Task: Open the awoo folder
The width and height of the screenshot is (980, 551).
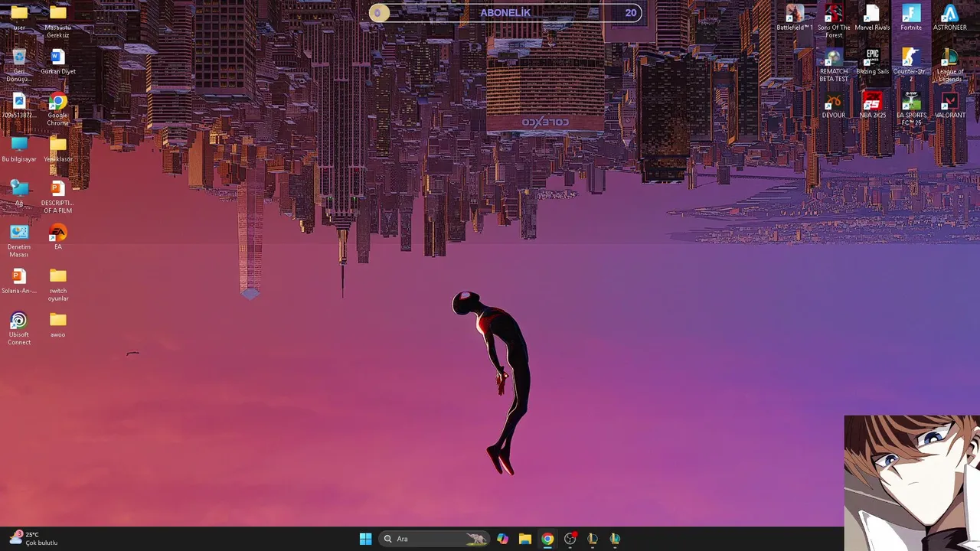Action: 57,325
